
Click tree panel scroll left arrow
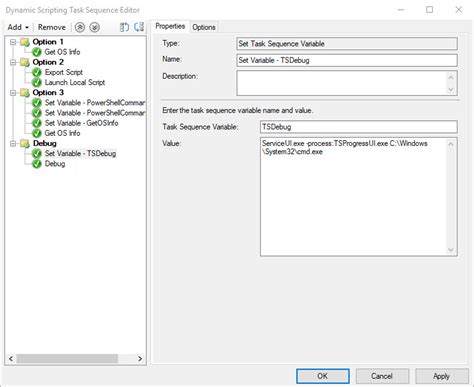11,359
